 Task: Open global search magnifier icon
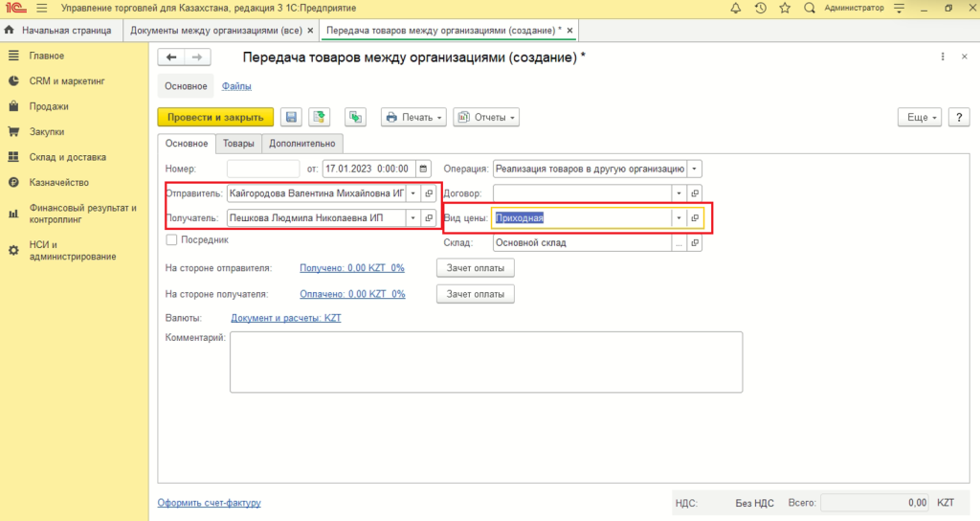pyautogui.click(x=810, y=8)
